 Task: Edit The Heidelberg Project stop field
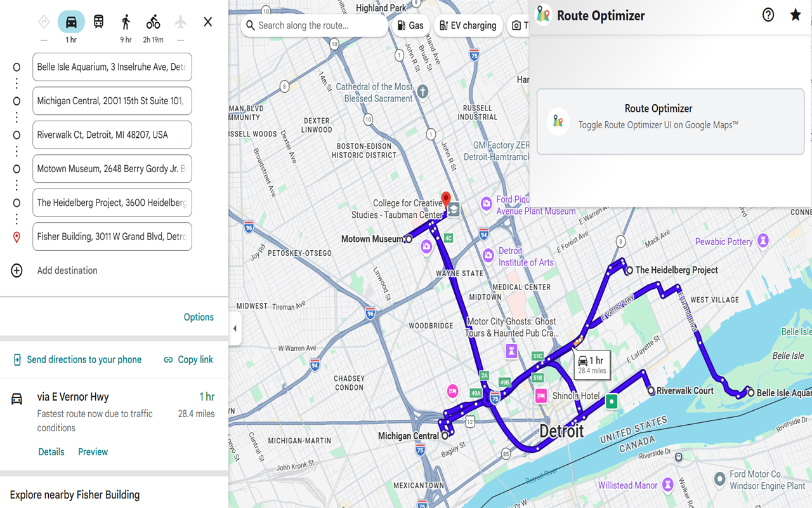pos(112,203)
